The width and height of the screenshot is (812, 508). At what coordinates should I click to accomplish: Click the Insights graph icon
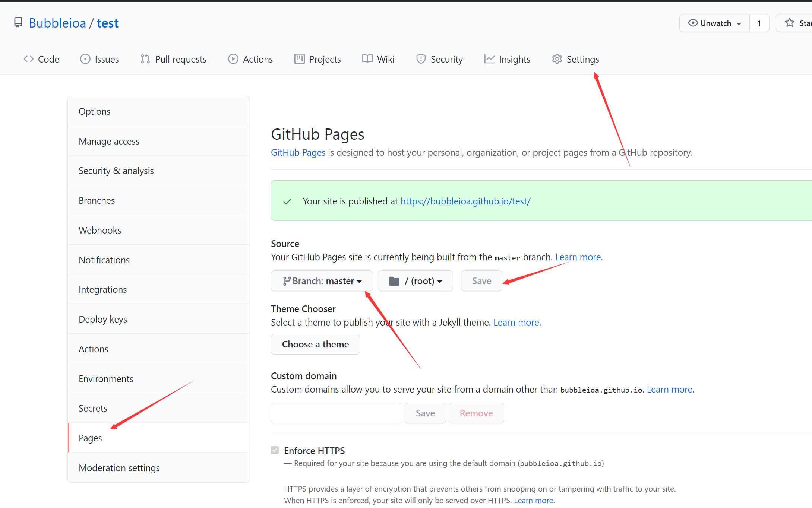pyautogui.click(x=489, y=59)
